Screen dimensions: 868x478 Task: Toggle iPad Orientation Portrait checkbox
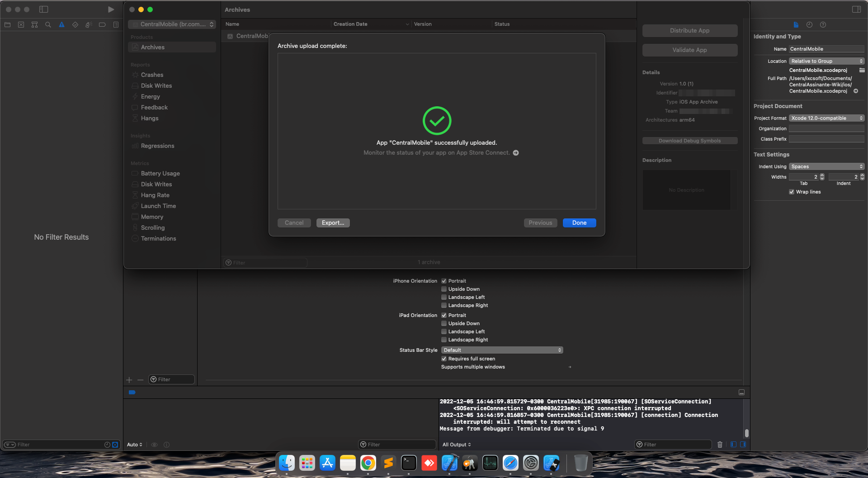tap(444, 315)
